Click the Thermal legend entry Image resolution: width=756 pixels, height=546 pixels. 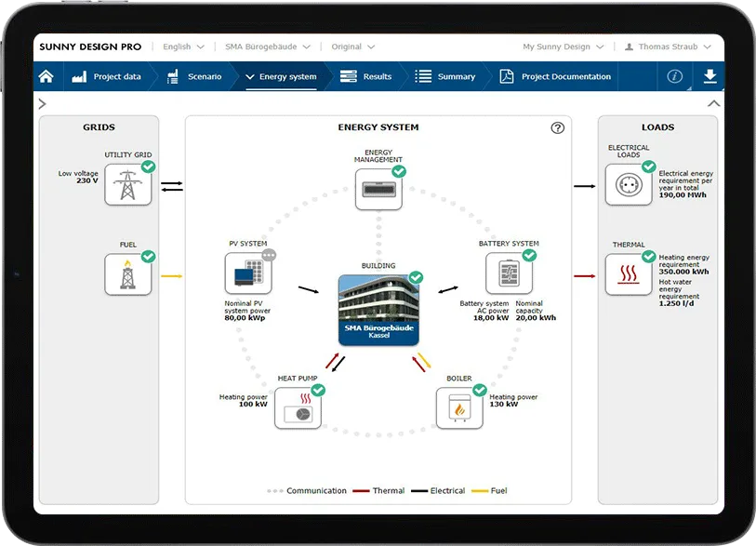(378, 490)
